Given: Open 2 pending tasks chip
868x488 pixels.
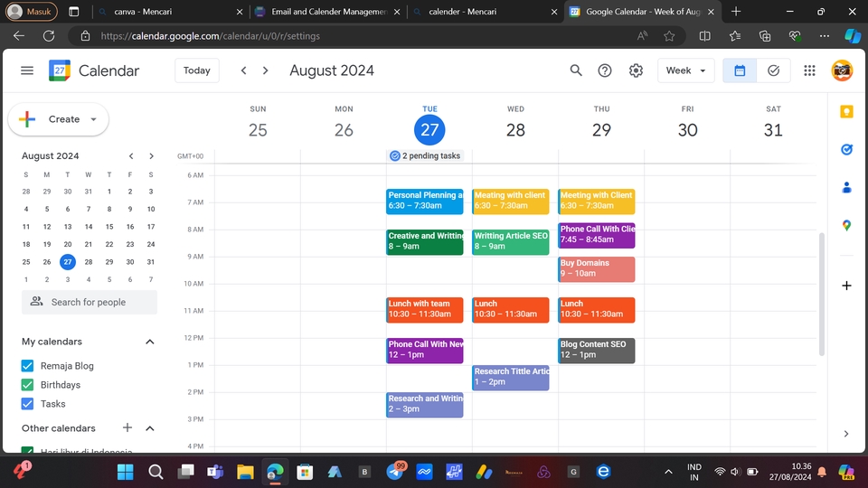Looking at the screenshot, I should tap(425, 156).
